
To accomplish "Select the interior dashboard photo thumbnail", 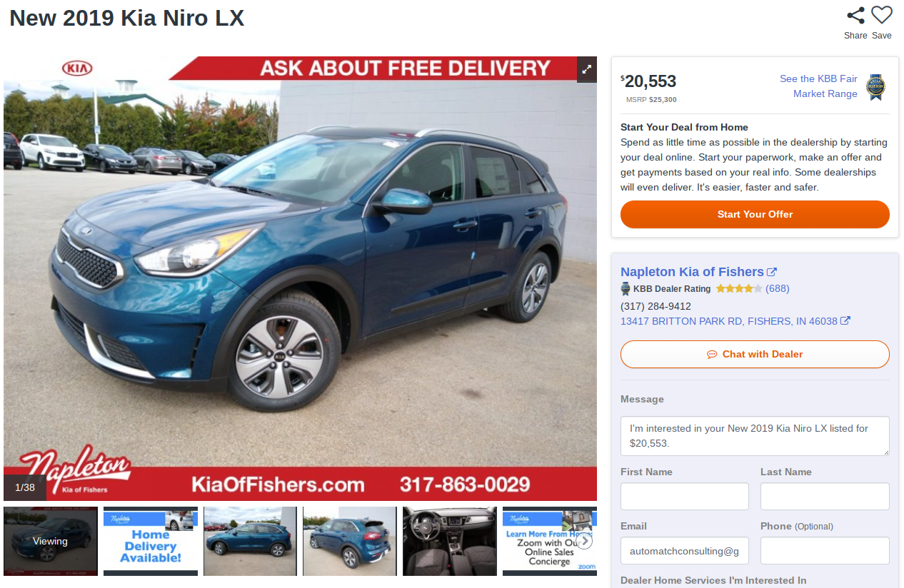I will (450, 541).
